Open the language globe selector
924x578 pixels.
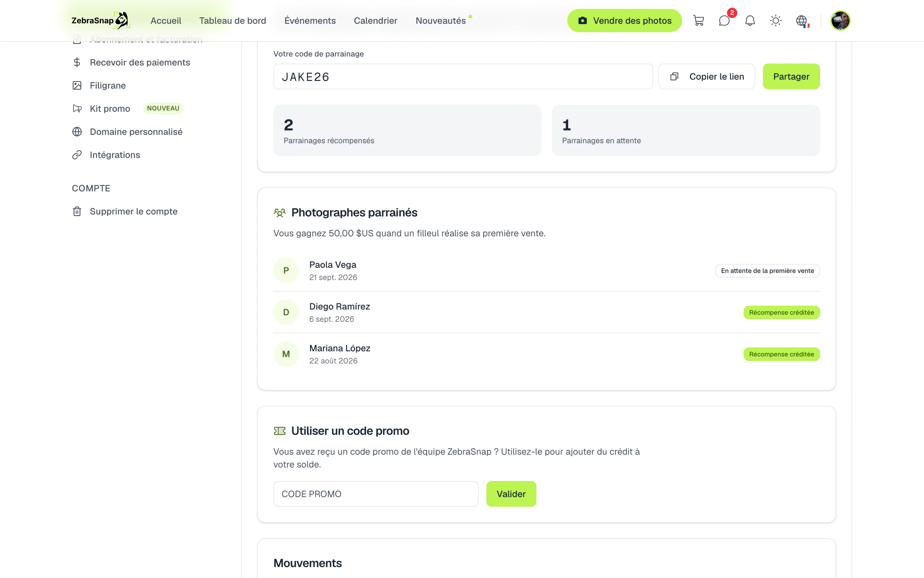point(802,21)
